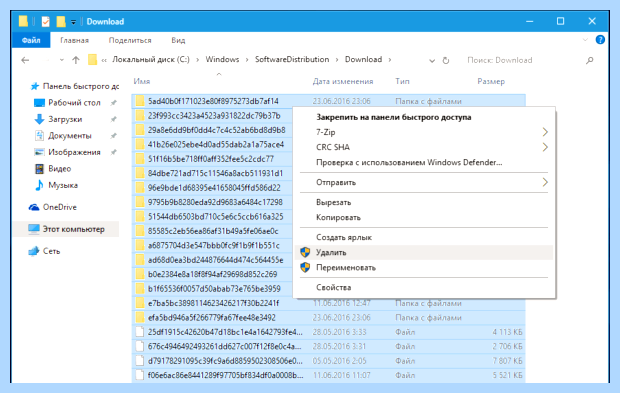Go up one folder level arrow
The width and height of the screenshot is (620, 393).
[76, 60]
